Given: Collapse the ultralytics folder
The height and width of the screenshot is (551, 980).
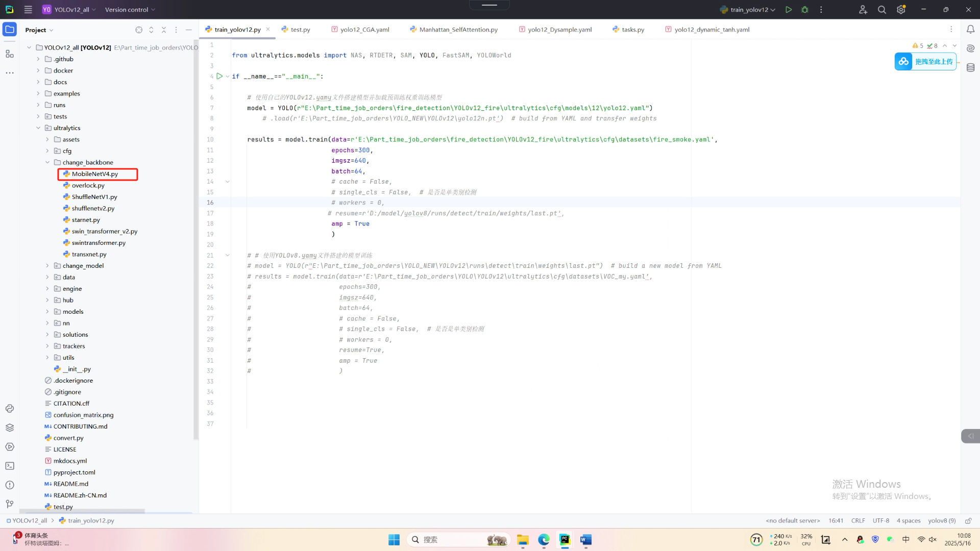Looking at the screenshot, I should click(38, 128).
